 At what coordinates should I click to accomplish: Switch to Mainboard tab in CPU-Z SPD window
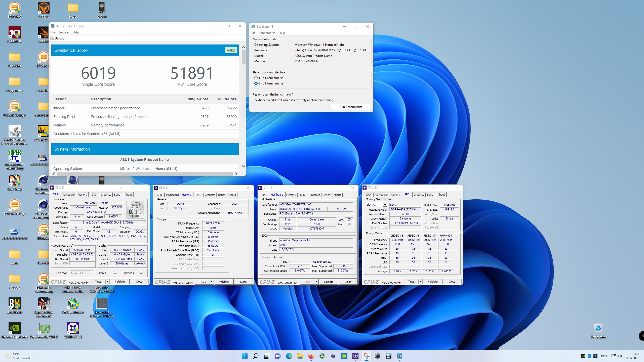click(381, 195)
